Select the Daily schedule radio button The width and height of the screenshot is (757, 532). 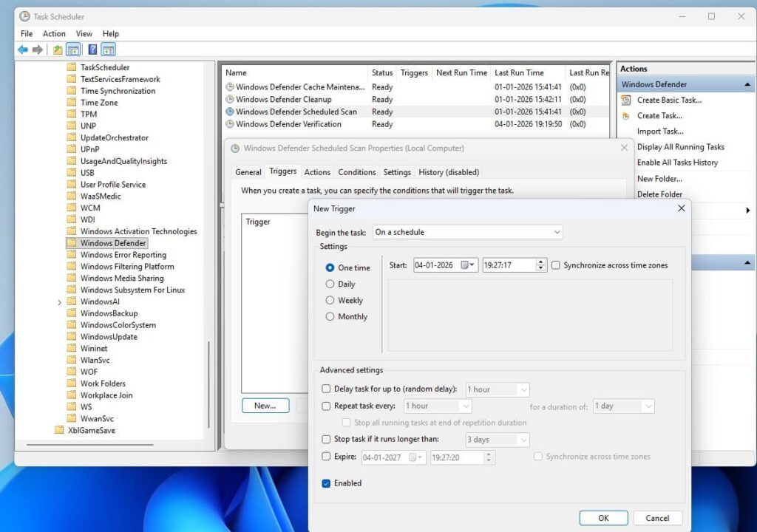point(330,284)
